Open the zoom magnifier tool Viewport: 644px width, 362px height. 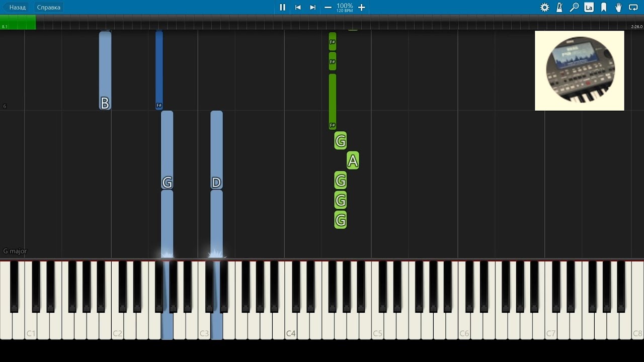[x=574, y=8]
